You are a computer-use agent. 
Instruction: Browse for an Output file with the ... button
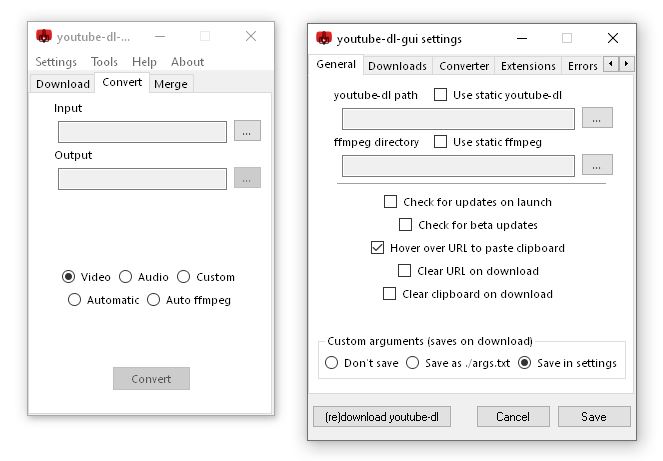pos(247,178)
